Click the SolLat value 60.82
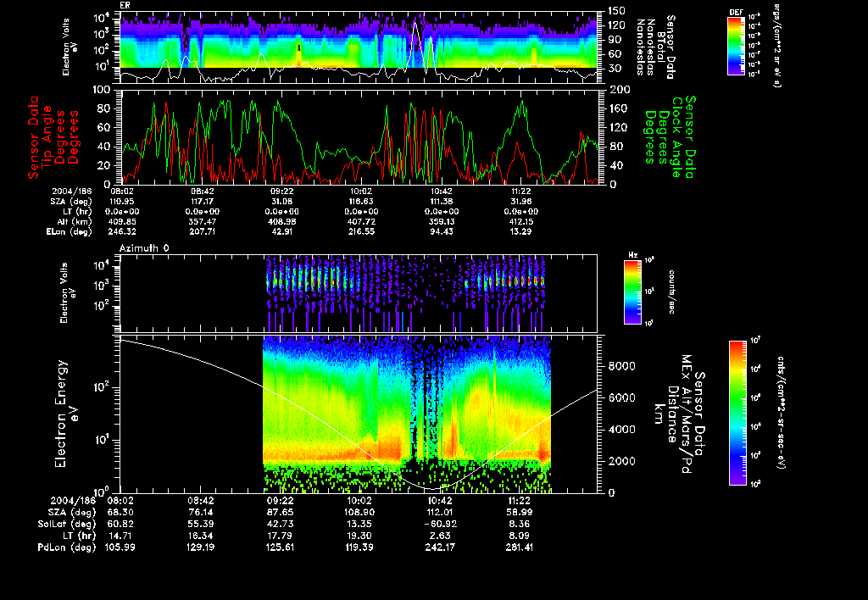This screenshot has width=868, height=600. (119, 525)
